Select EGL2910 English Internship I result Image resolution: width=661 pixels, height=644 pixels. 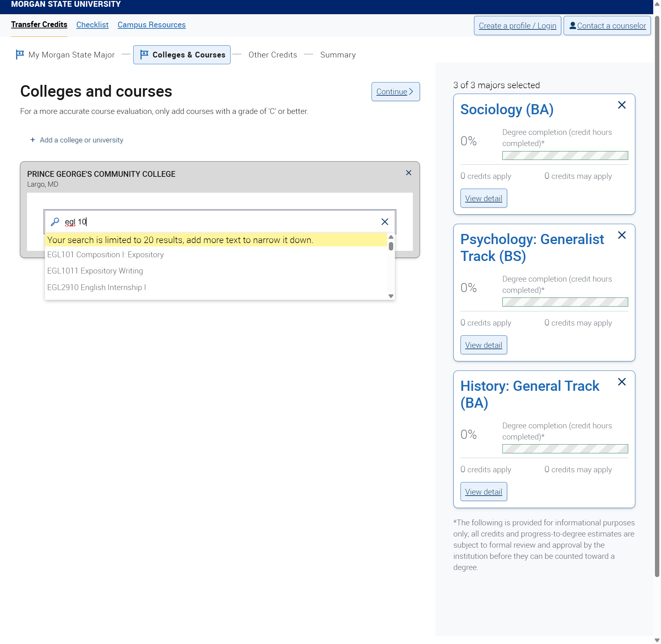(x=216, y=287)
